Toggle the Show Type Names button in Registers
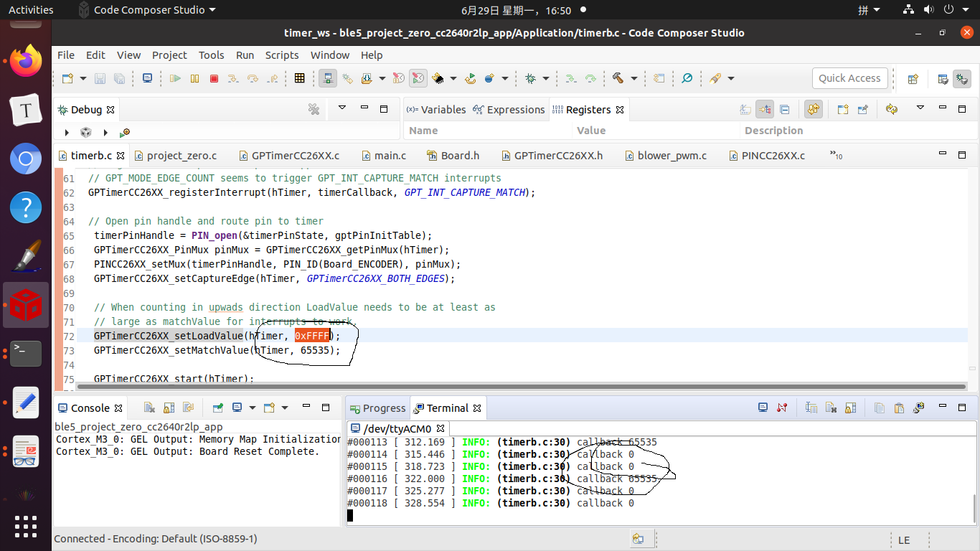Screen dimensions: 980x551 click(x=746, y=110)
